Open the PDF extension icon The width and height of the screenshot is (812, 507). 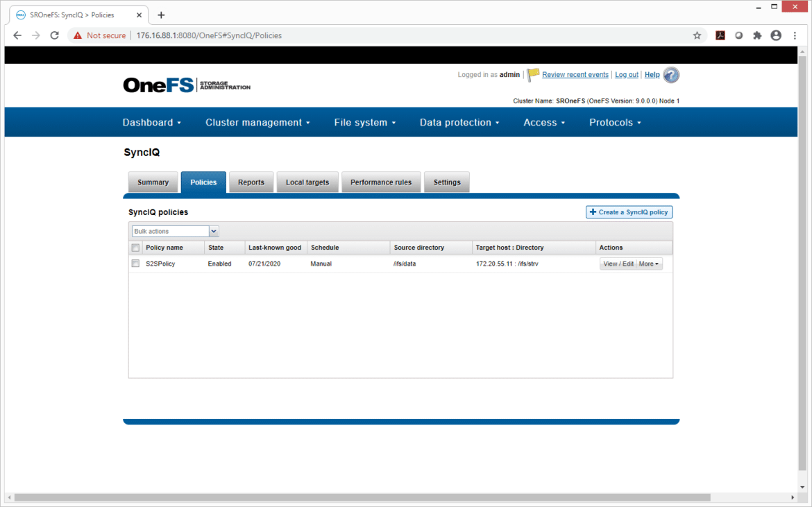pos(720,35)
